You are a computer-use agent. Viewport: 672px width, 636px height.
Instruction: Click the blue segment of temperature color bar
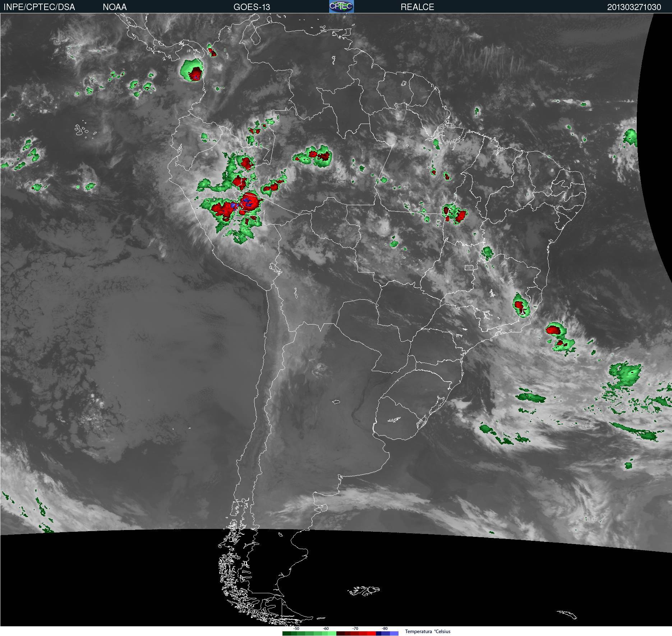(x=387, y=633)
